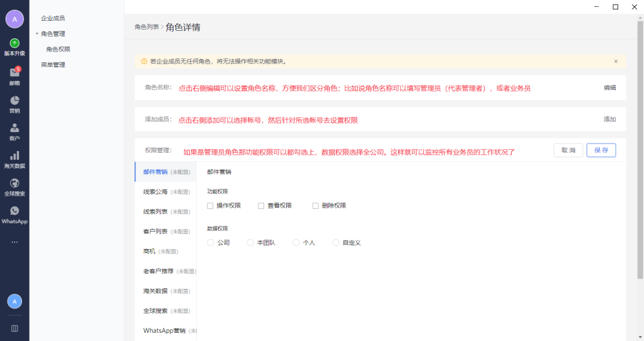Click the sidebar collapse icon at bottom left

tap(14, 328)
